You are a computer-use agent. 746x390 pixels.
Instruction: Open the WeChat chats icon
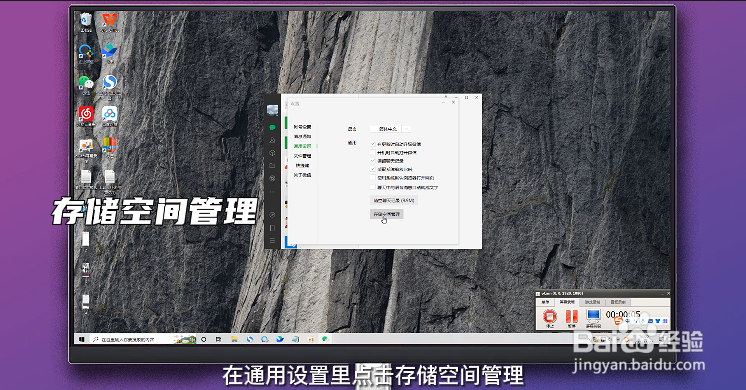(272, 127)
